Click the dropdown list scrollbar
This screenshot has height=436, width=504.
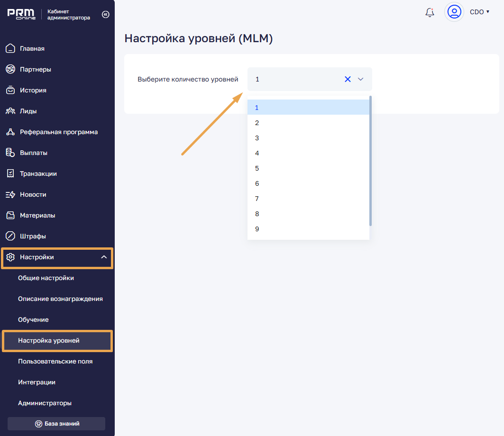click(x=370, y=161)
